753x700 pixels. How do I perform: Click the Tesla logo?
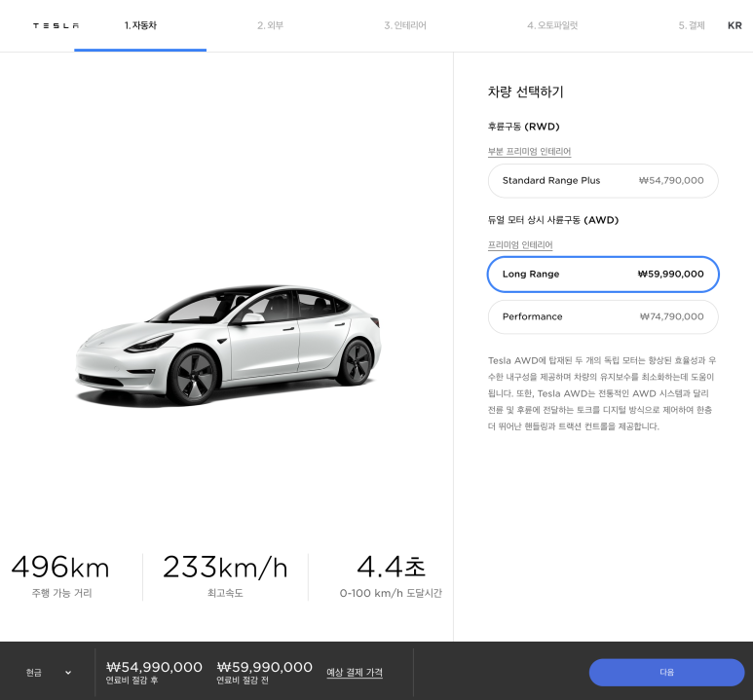tap(56, 25)
